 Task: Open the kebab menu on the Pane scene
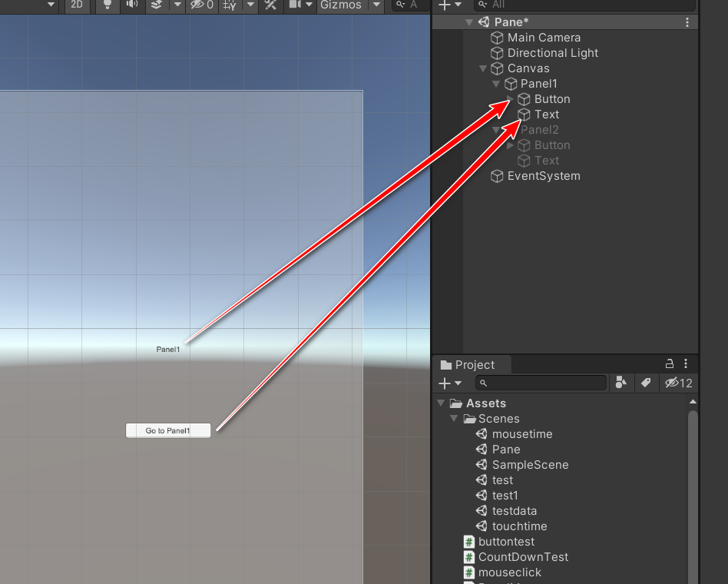point(686,22)
